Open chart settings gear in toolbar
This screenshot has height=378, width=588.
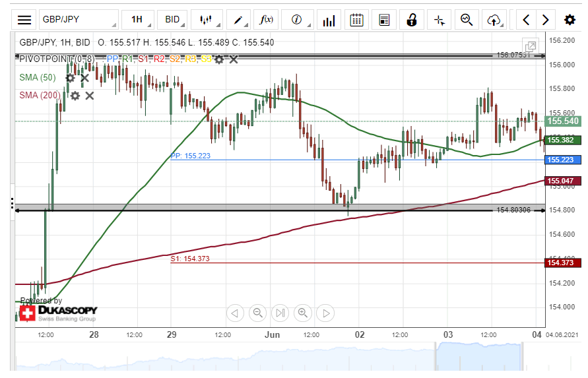570,20
